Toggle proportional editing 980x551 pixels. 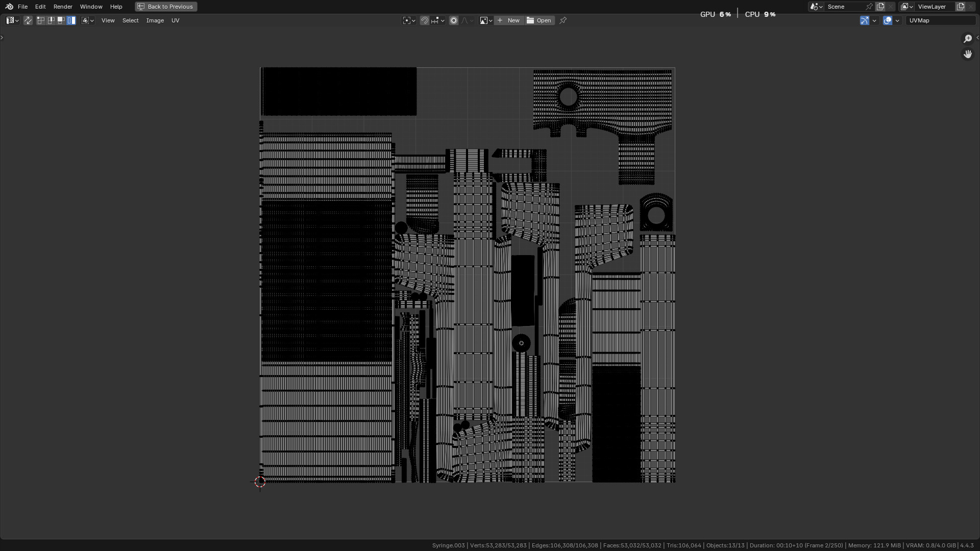tap(453, 20)
